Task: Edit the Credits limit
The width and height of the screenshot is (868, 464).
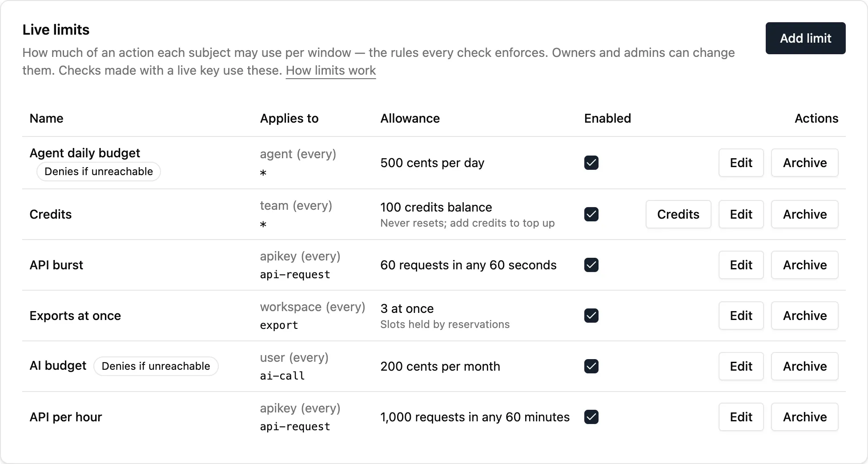Action: 741,214
